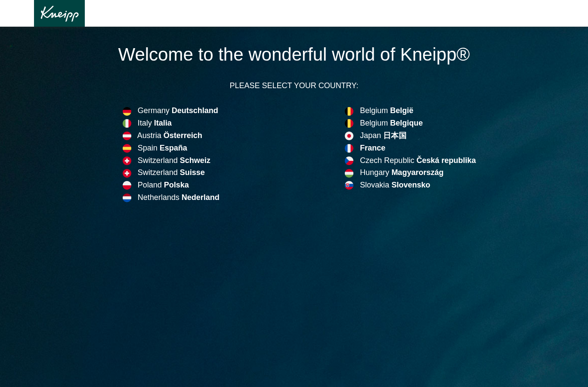
Task: Click the Kneipp logo
Action: coord(59,13)
